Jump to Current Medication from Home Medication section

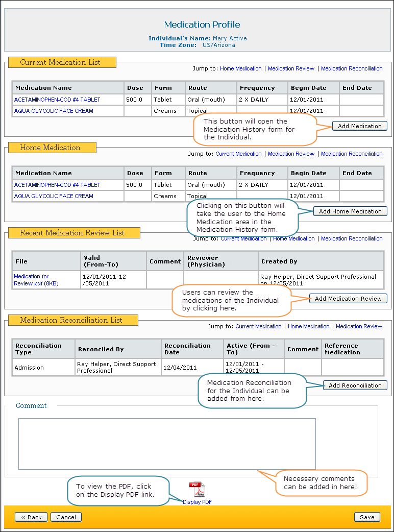[238, 154]
